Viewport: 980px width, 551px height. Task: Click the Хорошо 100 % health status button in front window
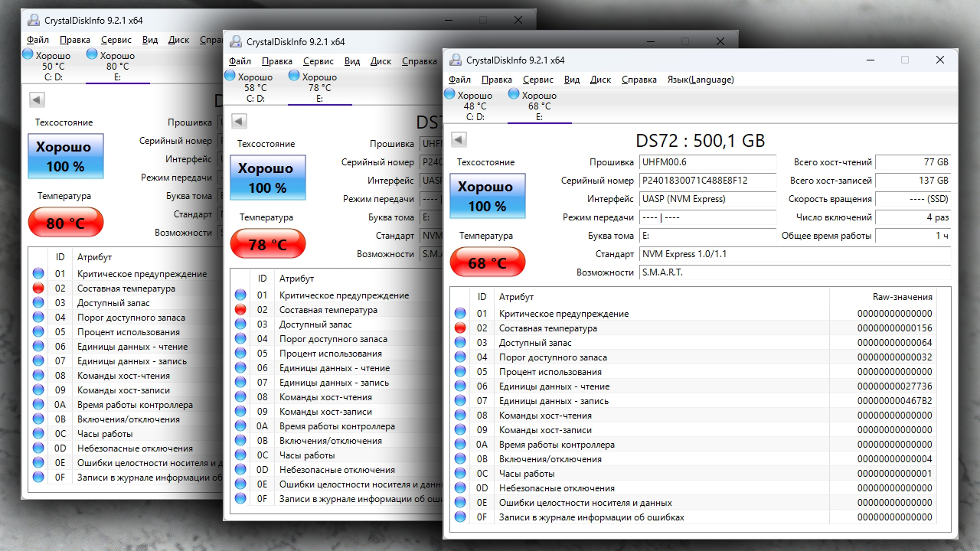488,196
